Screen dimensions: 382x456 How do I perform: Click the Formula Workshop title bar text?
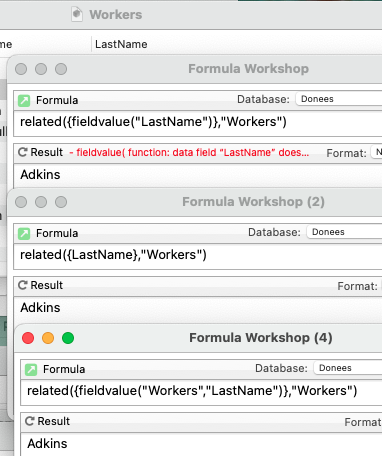pos(249,69)
